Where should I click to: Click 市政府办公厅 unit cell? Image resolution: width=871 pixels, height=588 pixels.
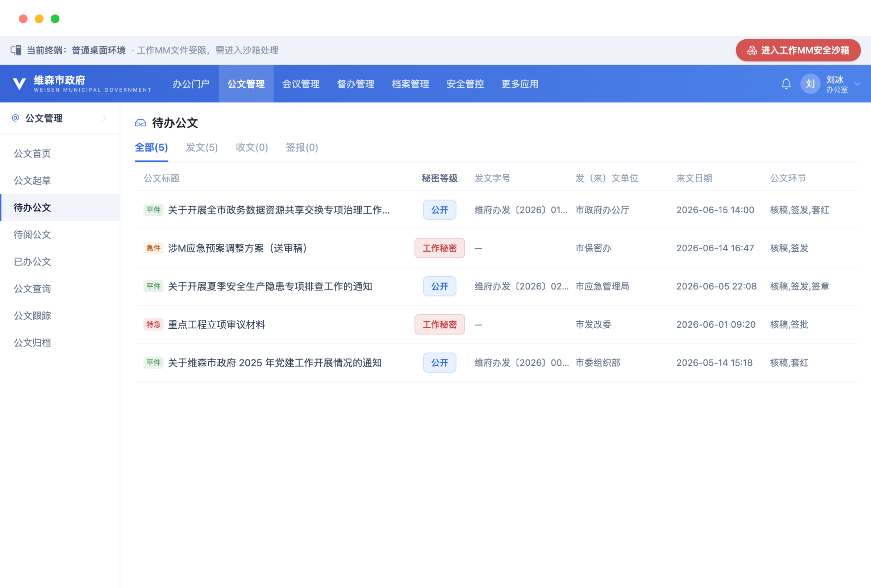pyautogui.click(x=602, y=210)
